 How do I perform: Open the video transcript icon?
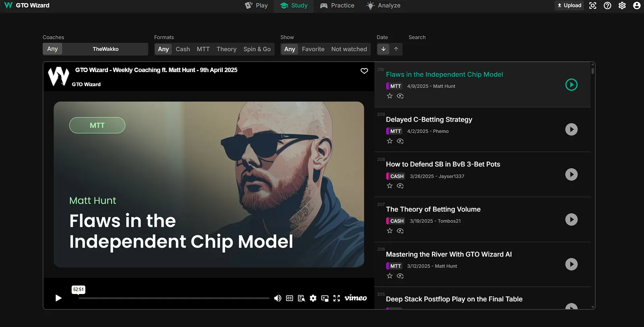coord(301,298)
